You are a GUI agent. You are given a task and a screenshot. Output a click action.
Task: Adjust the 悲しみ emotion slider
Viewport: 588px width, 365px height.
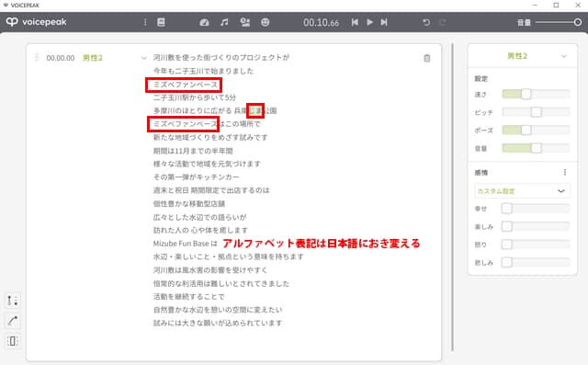536,262
